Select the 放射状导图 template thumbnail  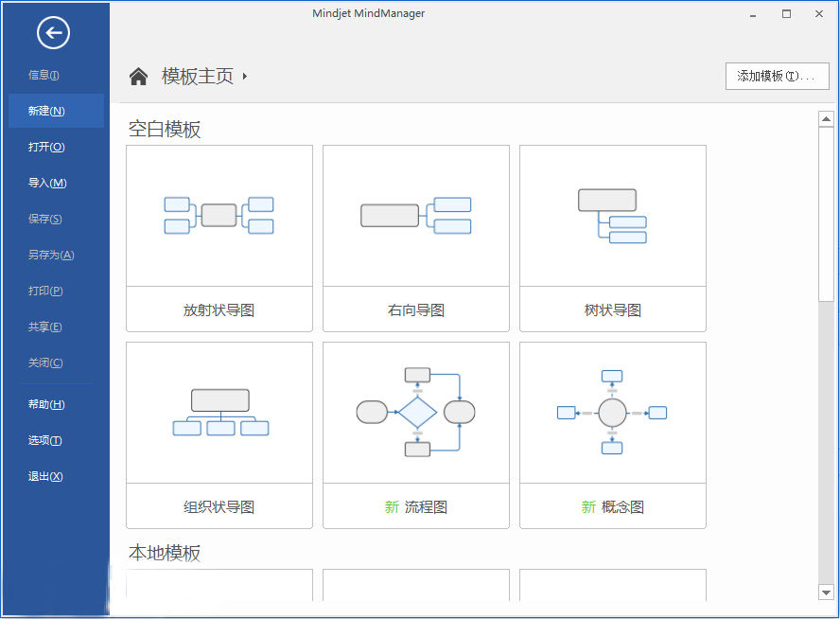(x=219, y=216)
